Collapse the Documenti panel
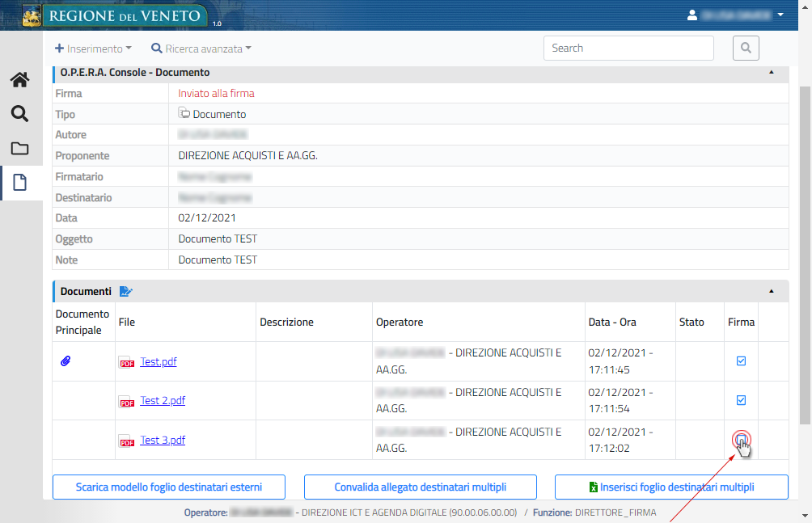This screenshot has width=812, height=523. click(x=771, y=292)
